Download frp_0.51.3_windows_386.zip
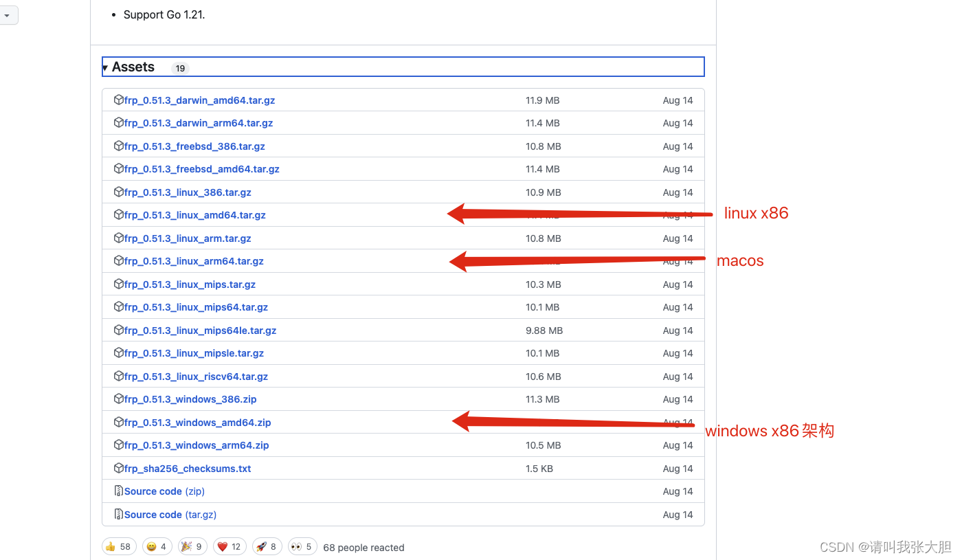This screenshot has width=962, height=560. [190, 399]
